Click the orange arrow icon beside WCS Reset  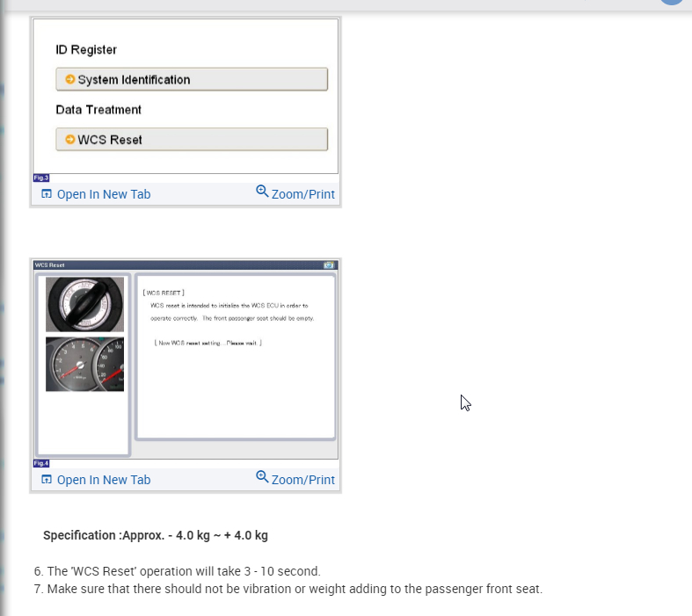pos(69,139)
